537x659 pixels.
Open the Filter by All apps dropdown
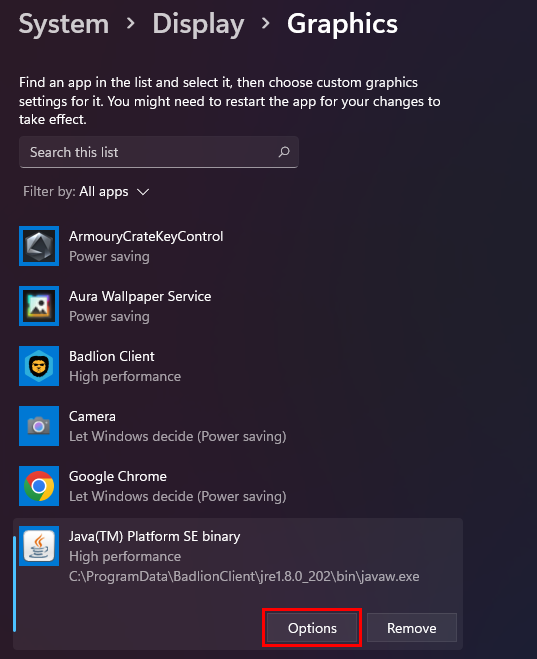point(86,192)
